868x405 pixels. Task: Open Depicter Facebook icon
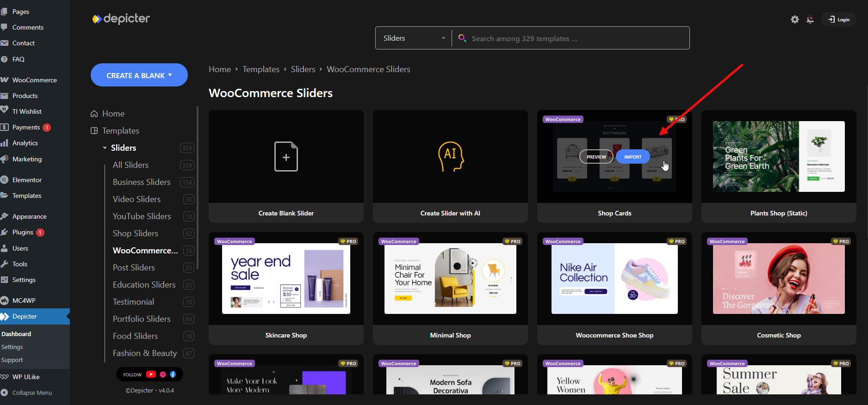coord(173,374)
